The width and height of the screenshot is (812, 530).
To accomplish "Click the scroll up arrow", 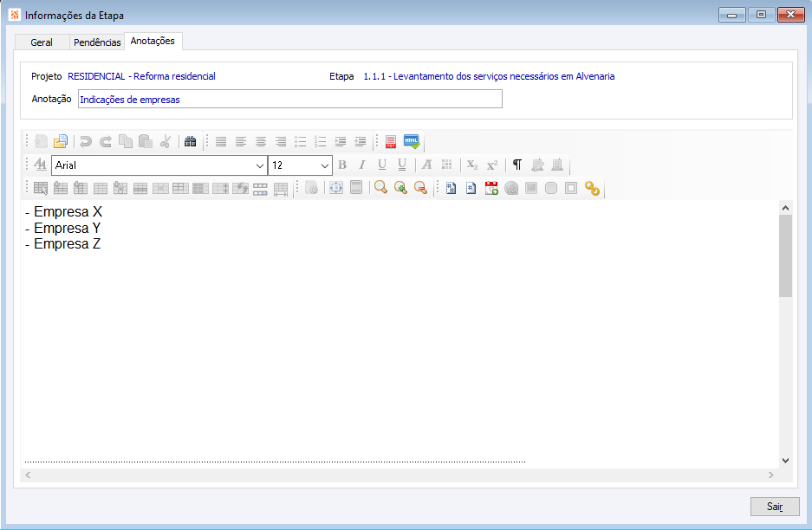I will pos(785,208).
